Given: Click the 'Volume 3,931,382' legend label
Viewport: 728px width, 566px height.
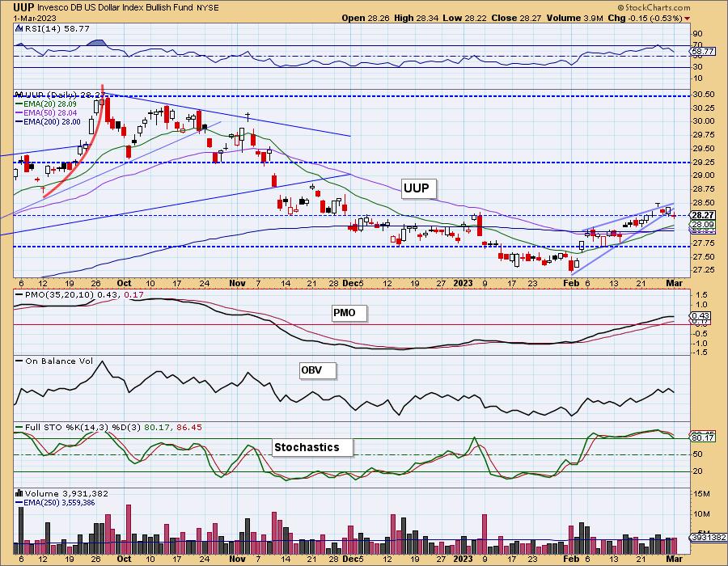Looking at the screenshot, I should click(x=66, y=493).
